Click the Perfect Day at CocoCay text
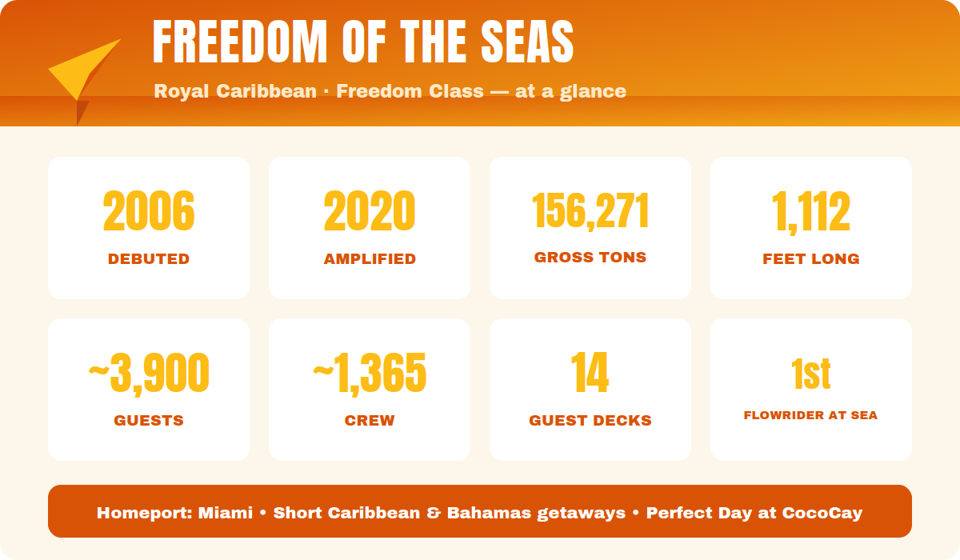 pyautogui.click(x=754, y=513)
